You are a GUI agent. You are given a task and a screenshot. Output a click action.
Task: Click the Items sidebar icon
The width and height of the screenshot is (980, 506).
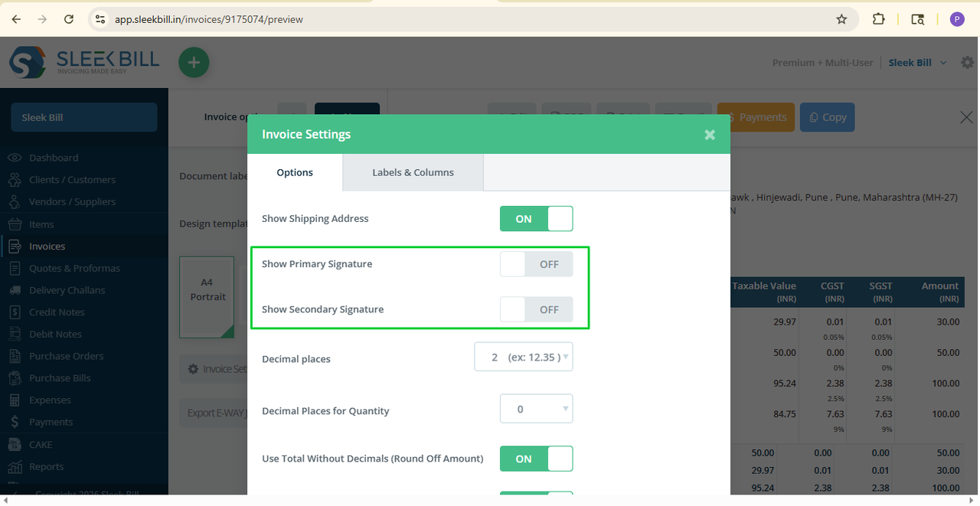(x=15, y=224)
